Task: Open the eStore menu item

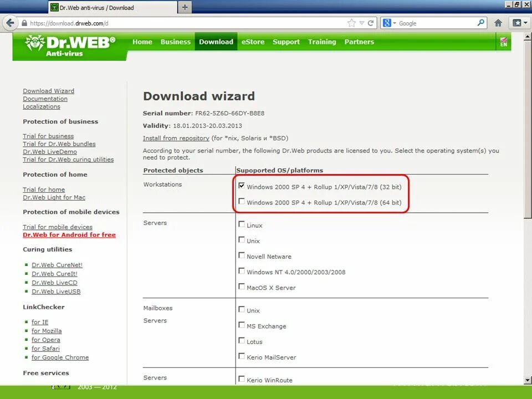Action: [253, 42]
